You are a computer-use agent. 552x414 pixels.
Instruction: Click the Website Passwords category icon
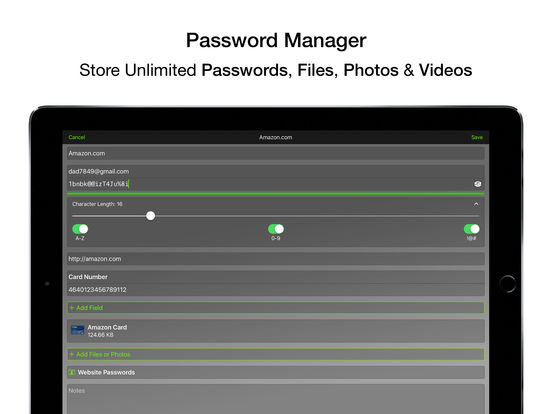coord(72,372)
